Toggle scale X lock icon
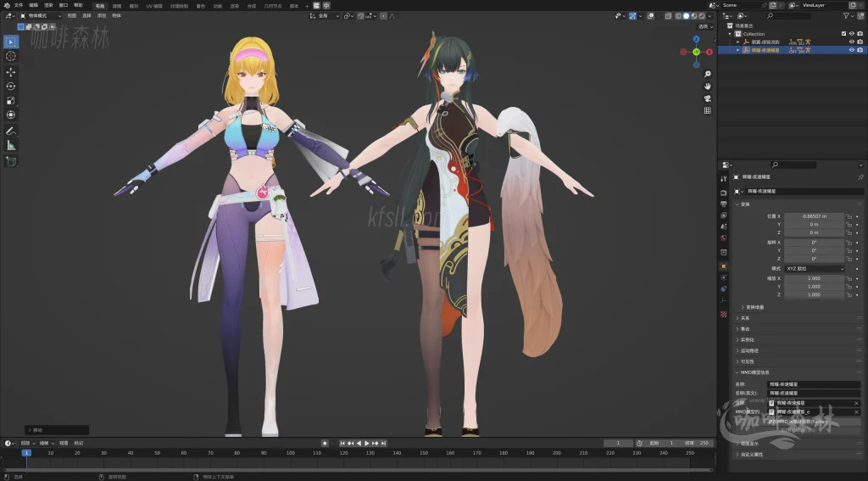 (x=849, y=278)
